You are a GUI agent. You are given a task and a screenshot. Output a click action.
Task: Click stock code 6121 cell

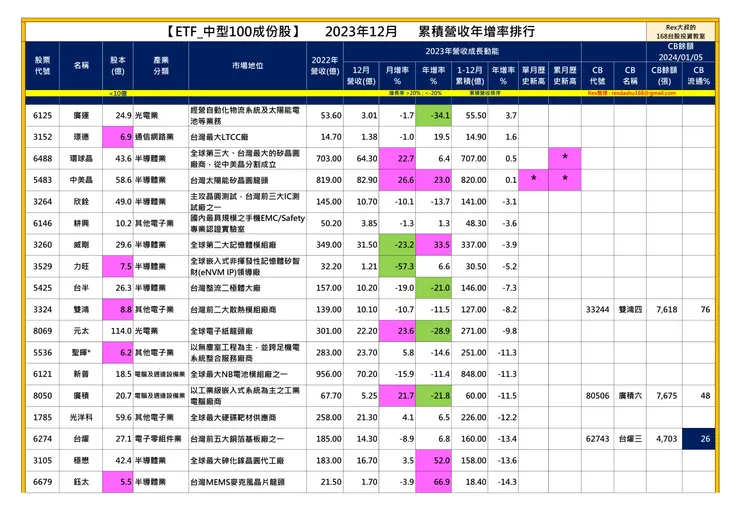42,374
